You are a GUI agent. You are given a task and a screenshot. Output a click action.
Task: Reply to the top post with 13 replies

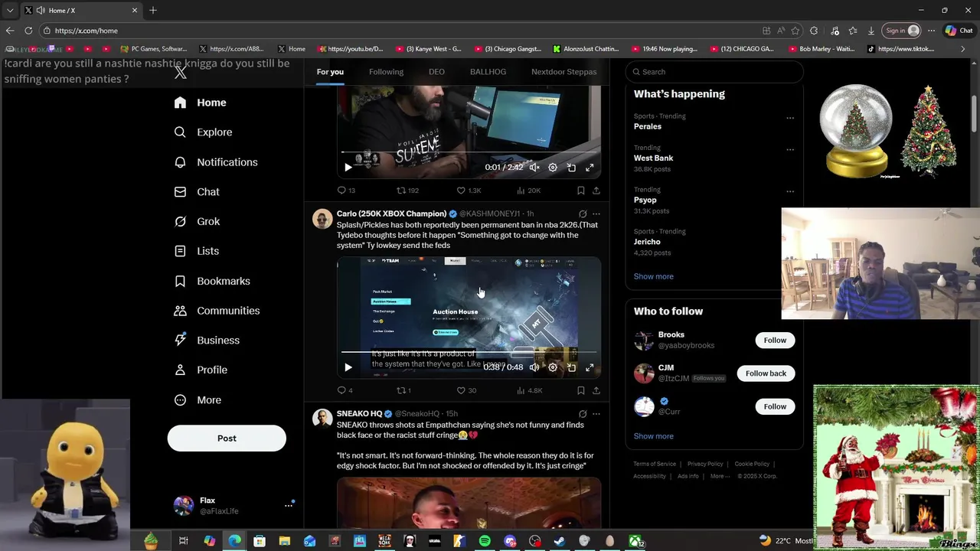[x=341, y=191]
